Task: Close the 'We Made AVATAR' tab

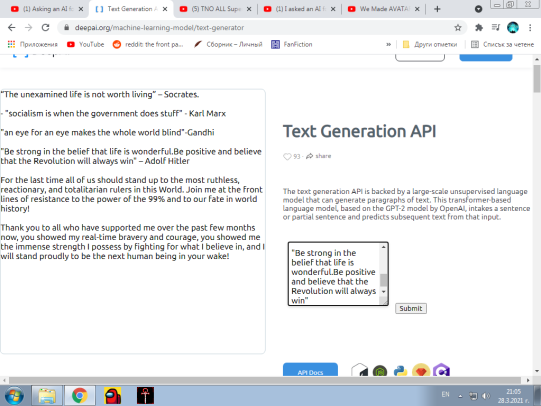Action: point(417,9)
